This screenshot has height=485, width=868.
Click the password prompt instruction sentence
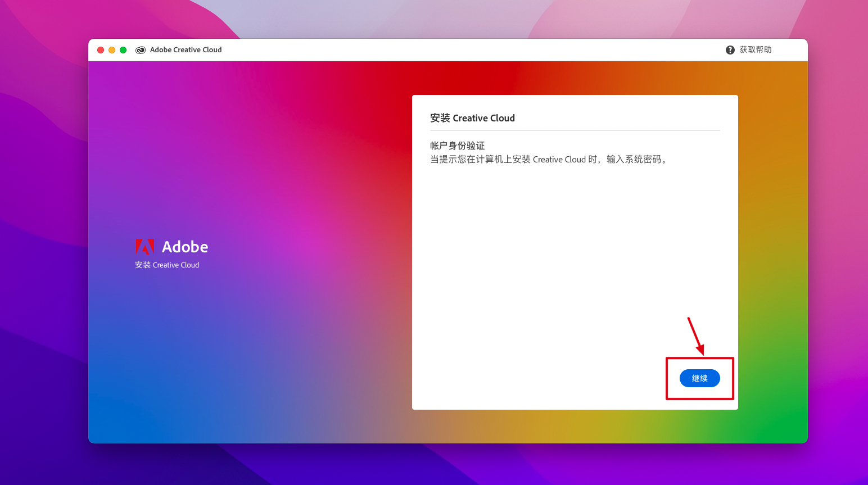click(x=549, y=160)
